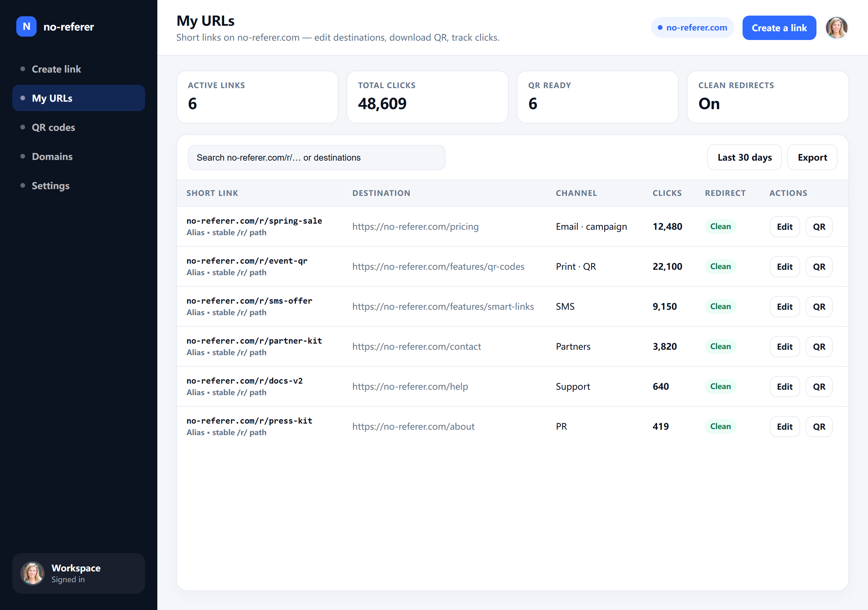Open QR for the docs-v2 link

(x=819, y=387)
